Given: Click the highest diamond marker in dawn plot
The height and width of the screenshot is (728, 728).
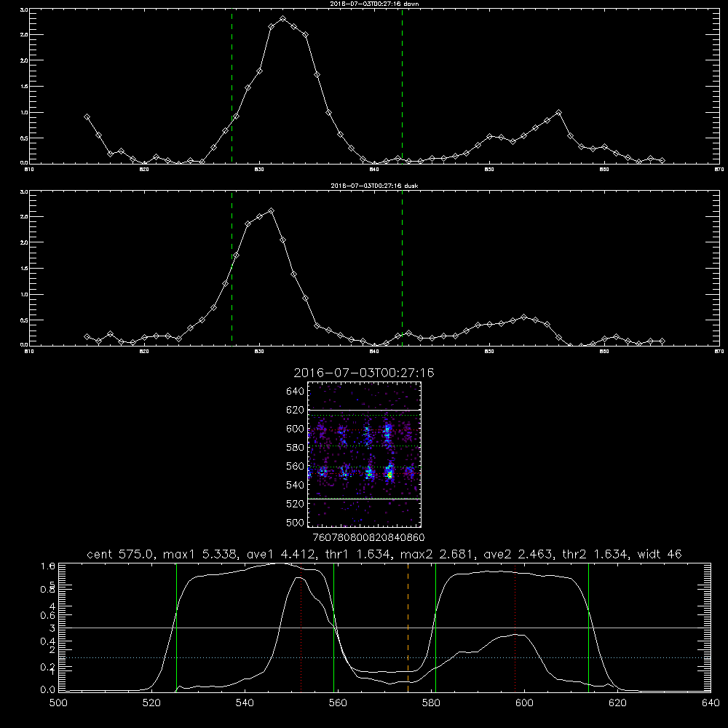Looking at the screenshot, I should pos(282,19).
